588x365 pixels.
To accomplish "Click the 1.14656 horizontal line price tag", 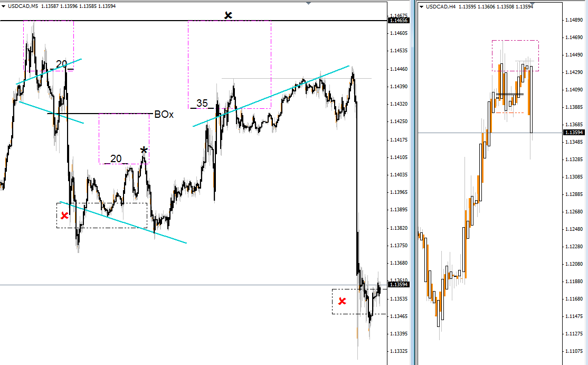I will (x=399, y=21).
